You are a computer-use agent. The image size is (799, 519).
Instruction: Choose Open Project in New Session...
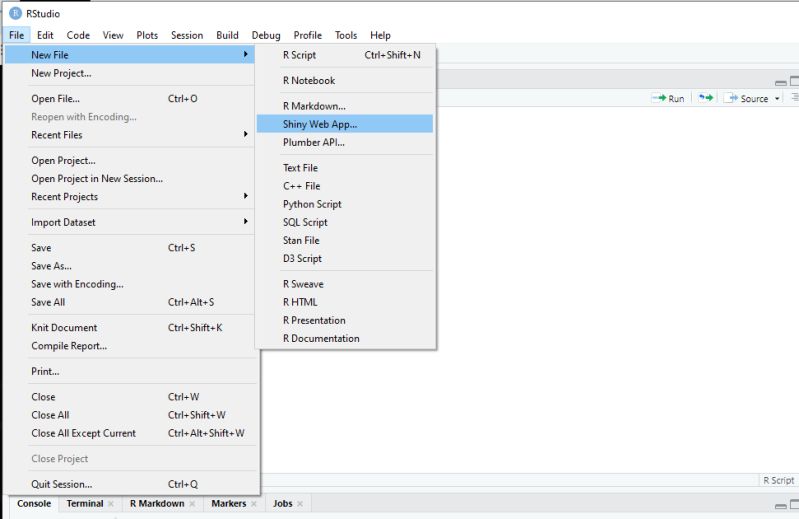point(129,179)
